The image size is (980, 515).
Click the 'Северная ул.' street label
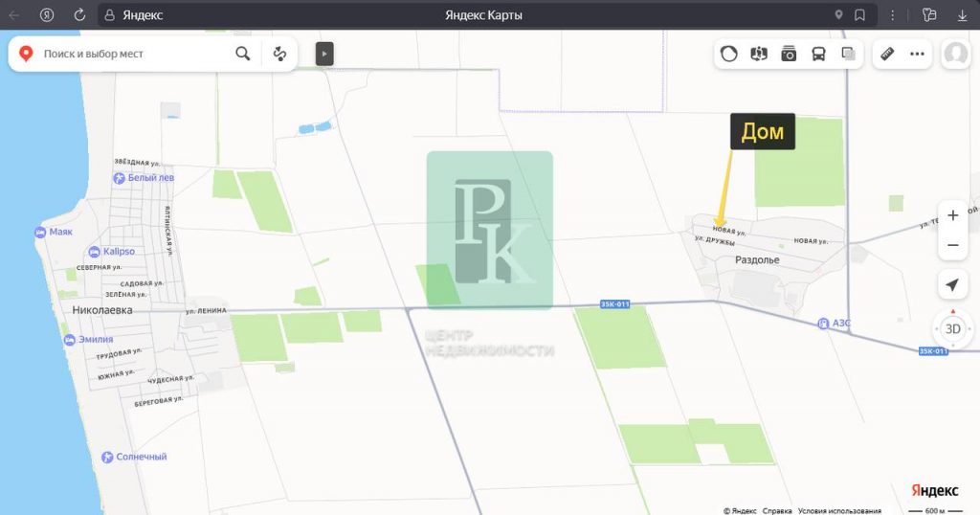(x=99, y=267)
